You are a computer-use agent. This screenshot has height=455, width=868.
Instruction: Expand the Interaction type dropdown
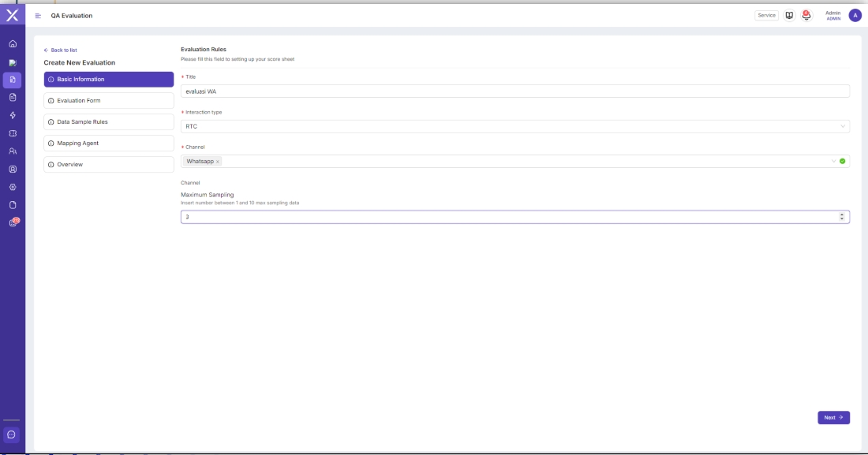842,126
